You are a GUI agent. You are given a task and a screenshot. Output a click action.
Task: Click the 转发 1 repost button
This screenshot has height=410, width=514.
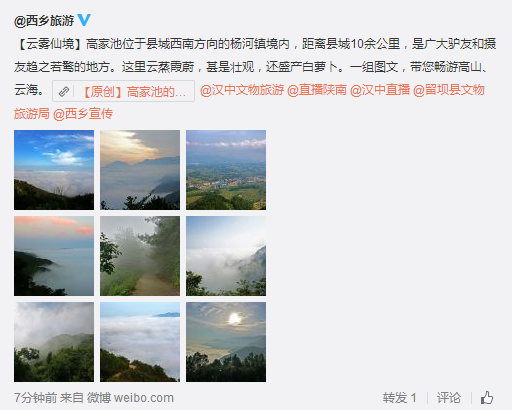tap(399, 398)
